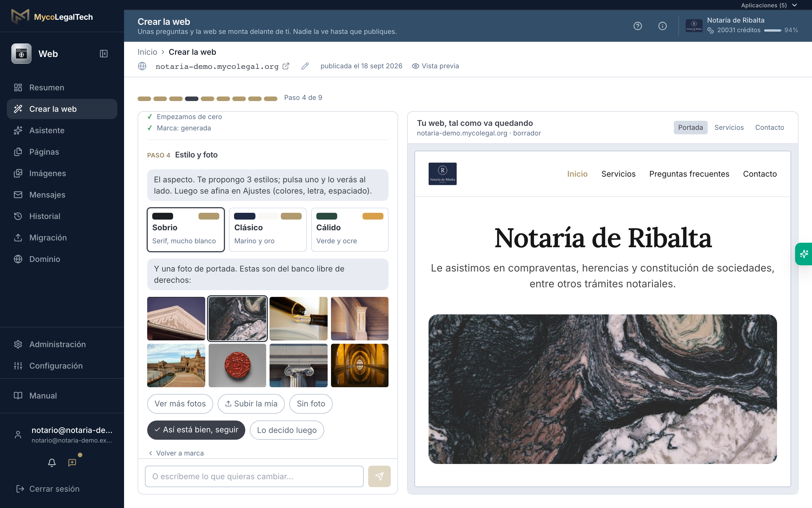Go to Resumen in the sidebar
Screen dimensions: 812x508
pyautogui.click(x=62, y=87)
